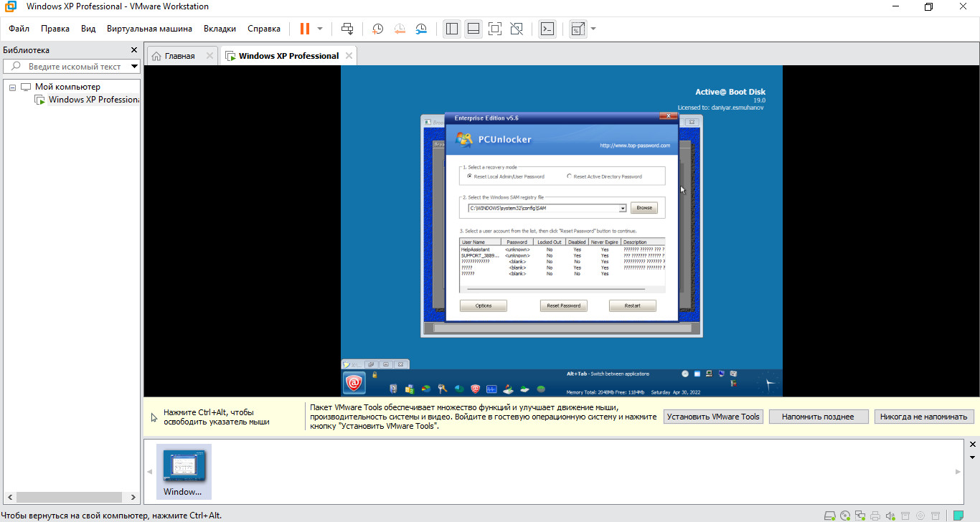
Task: Click the Options button in PCUnlocker
Action: (x=484, y=305)
